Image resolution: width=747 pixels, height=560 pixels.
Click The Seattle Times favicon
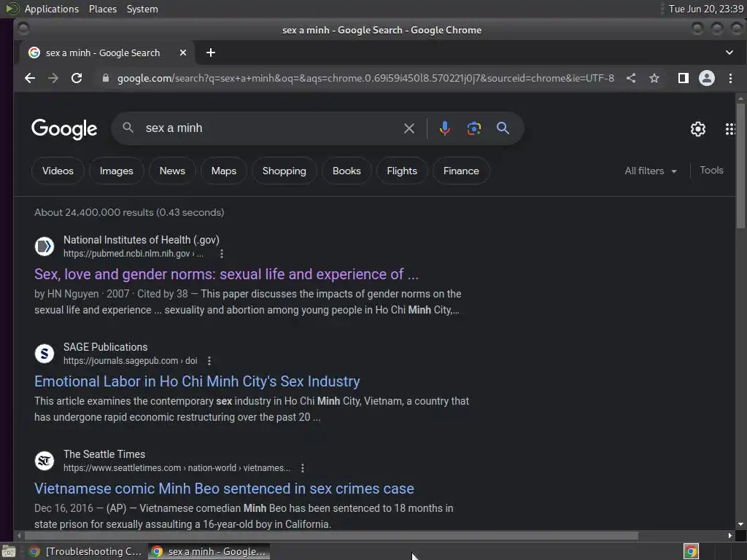pyautogui.click(x=44, y=461)
